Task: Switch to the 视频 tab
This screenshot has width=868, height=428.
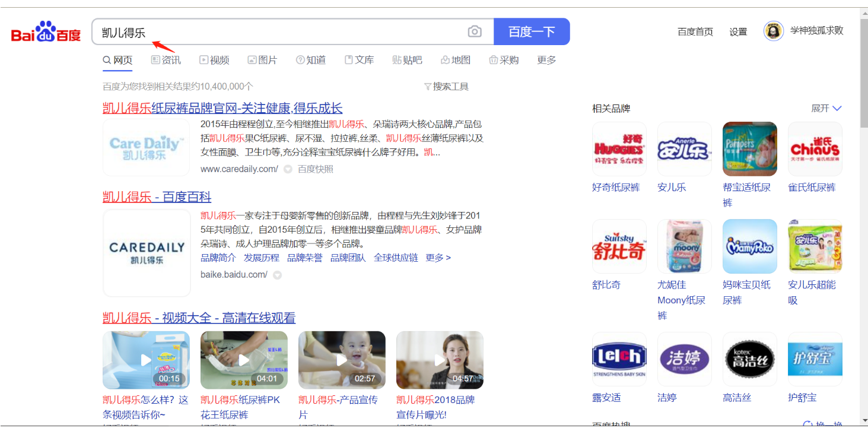Action: click(214, 60)
